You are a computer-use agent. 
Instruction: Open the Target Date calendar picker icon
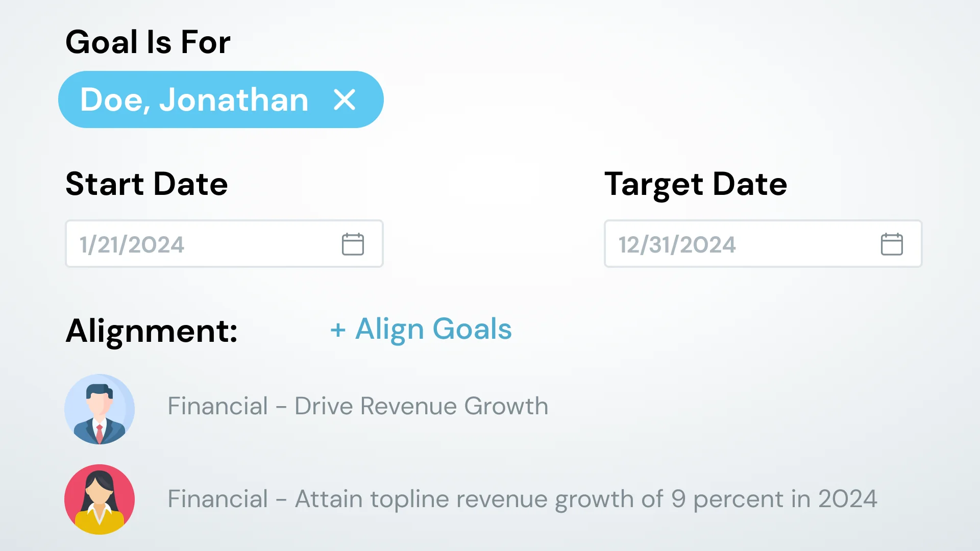(892, 244)
